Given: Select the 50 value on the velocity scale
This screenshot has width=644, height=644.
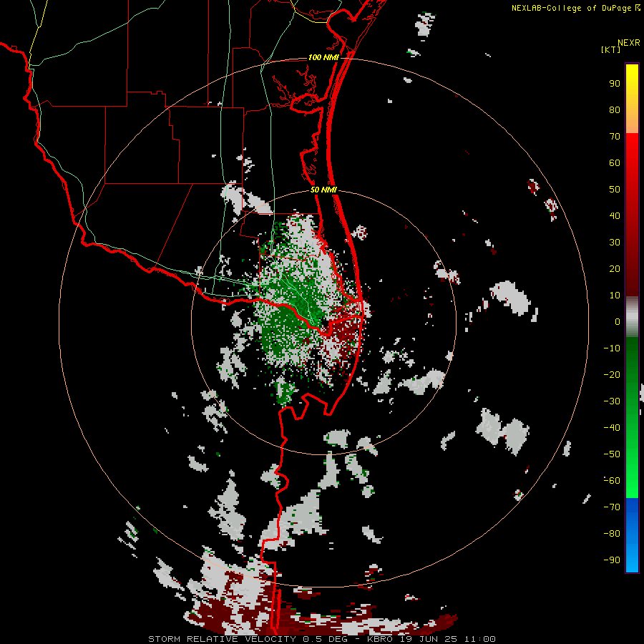Looking at the screenshot, I should [x=615, y=190].
